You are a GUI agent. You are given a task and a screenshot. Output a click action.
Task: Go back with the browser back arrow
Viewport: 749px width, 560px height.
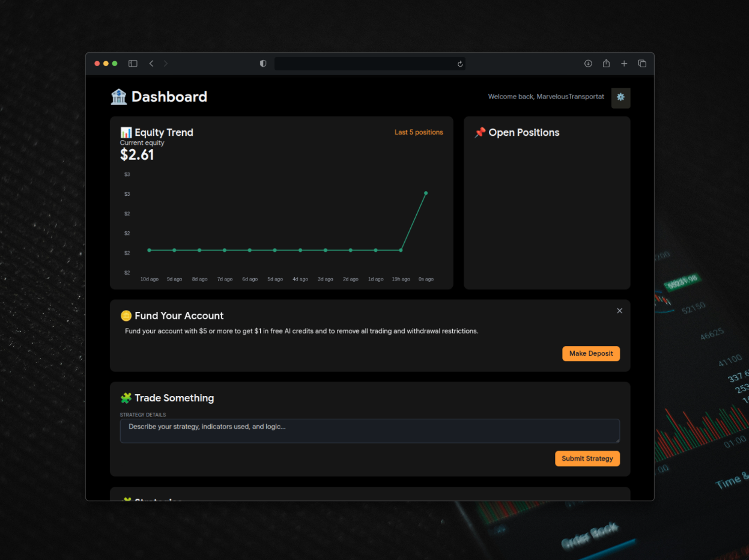pyautogui.click(x=151, y=64)
